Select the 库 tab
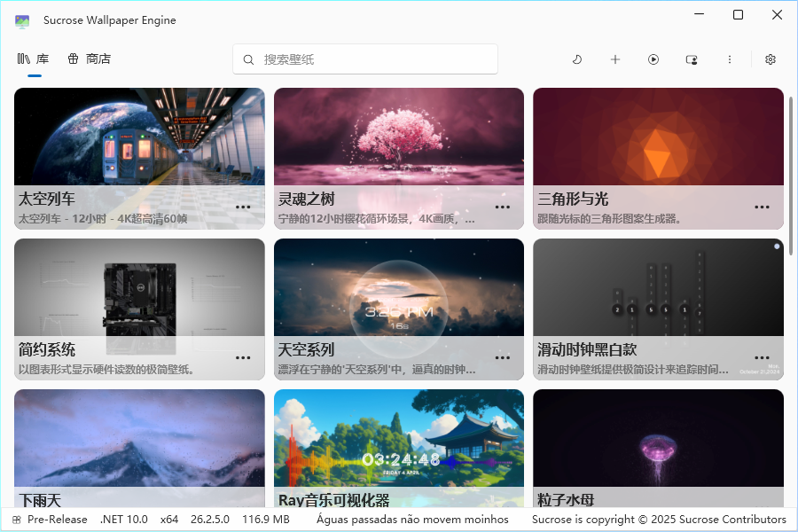798x532 pixels. coord(42,58)
